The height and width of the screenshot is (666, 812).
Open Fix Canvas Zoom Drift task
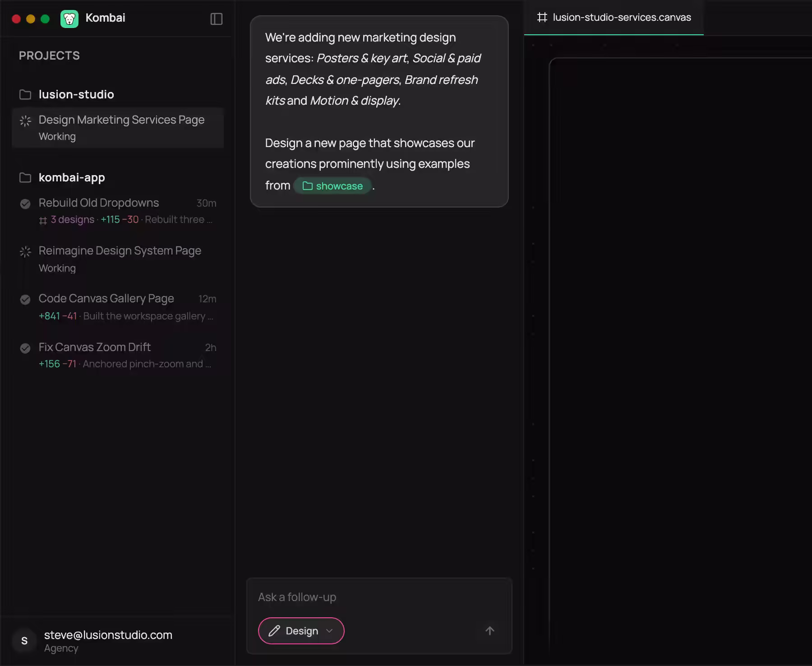tap(118, 356)
